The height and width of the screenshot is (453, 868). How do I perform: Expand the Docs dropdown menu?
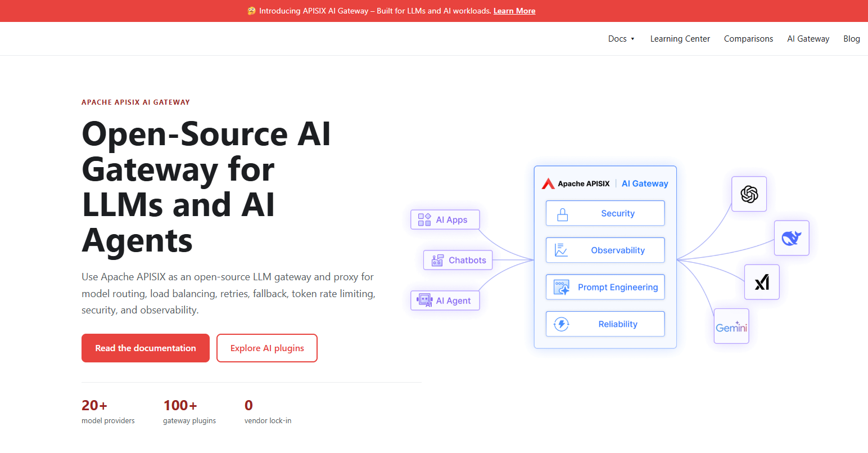click(x=621, y=39)
